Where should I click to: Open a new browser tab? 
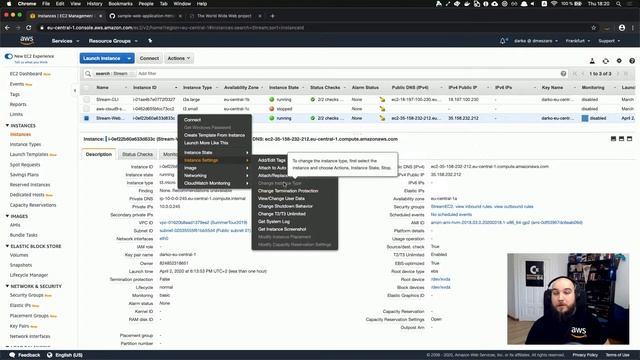coord(272,16)
